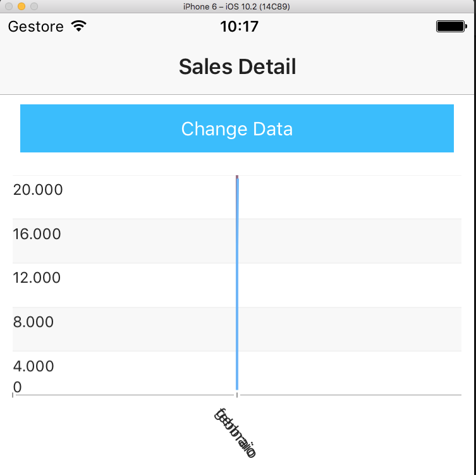476x475 pixels.
Task: Click the Wi-Fi status icon
Action: (78, 27)
